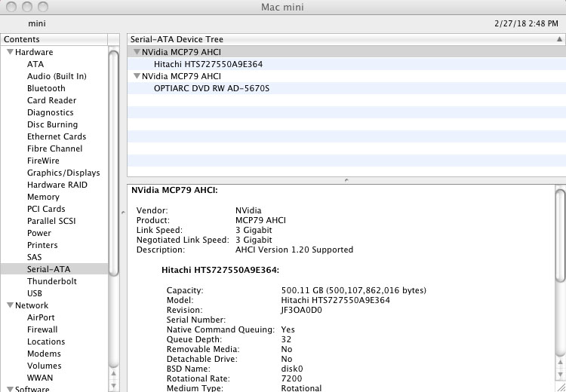The image size is (566, 392).
Task: Select Printers in the sidebar
Action: (x=42, y=245)
